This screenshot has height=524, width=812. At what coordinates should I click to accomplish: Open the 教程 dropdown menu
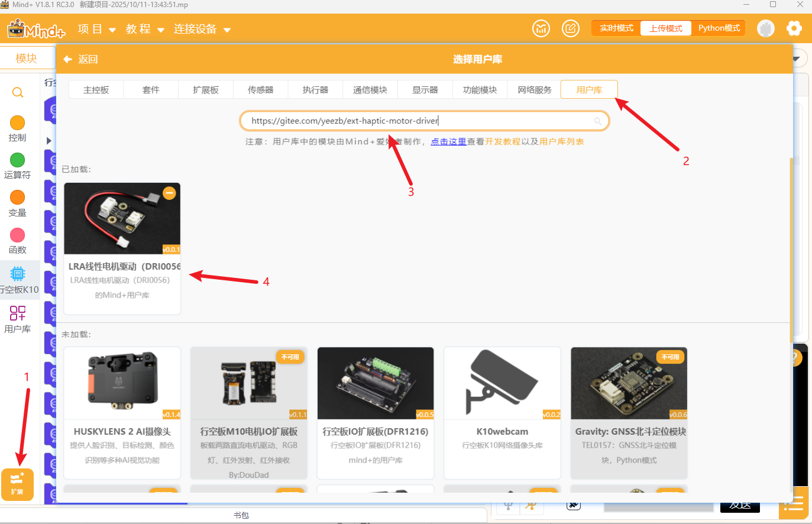[145, 29]
